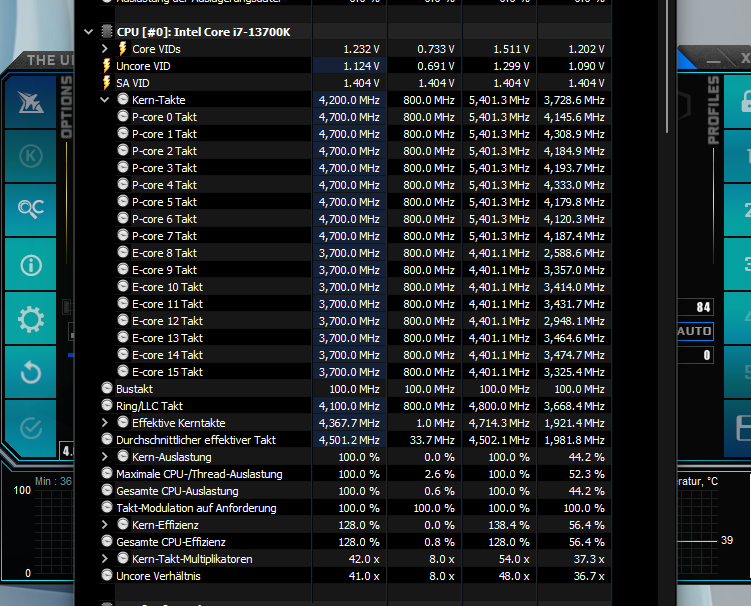Click the Uncore VID current value 1.124 V
The image size is (751, 606).
tap(361, 66)
